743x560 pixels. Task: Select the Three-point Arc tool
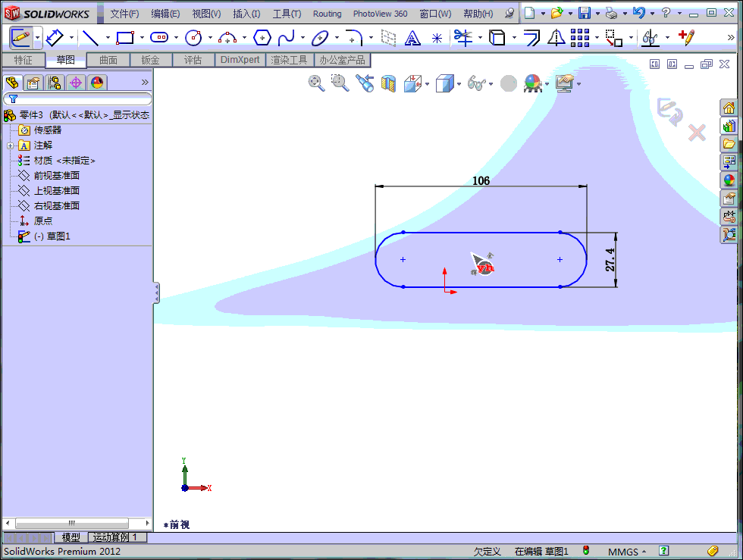tap(227, 37)
